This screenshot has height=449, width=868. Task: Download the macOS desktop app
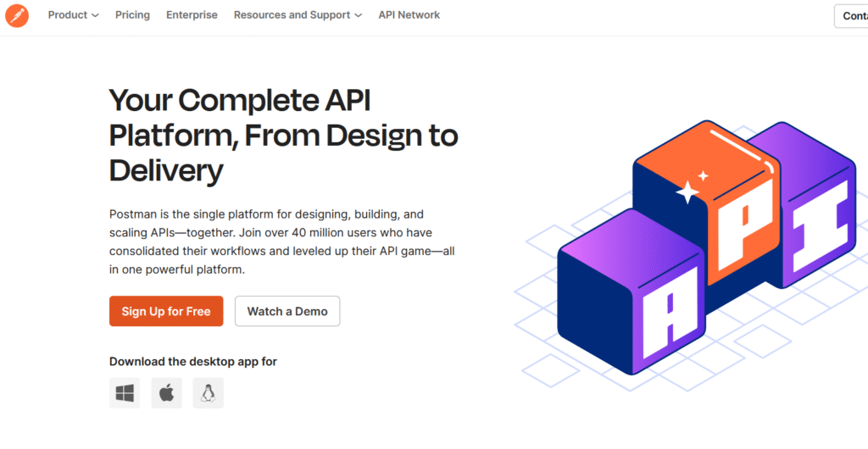(167, 393)
